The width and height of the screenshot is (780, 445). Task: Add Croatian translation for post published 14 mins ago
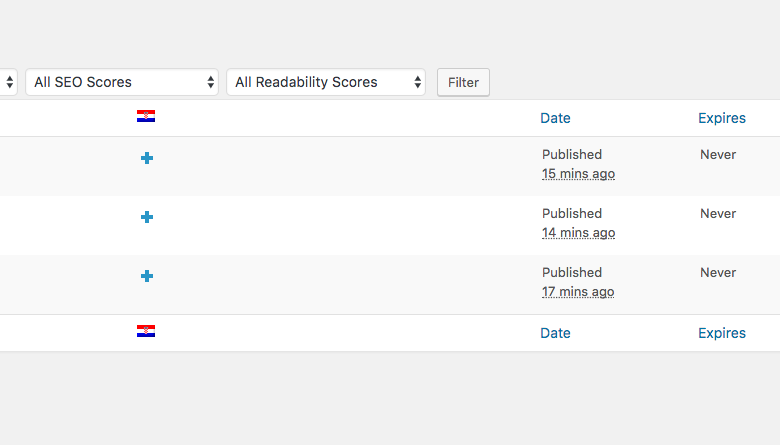tap(147, 217)
